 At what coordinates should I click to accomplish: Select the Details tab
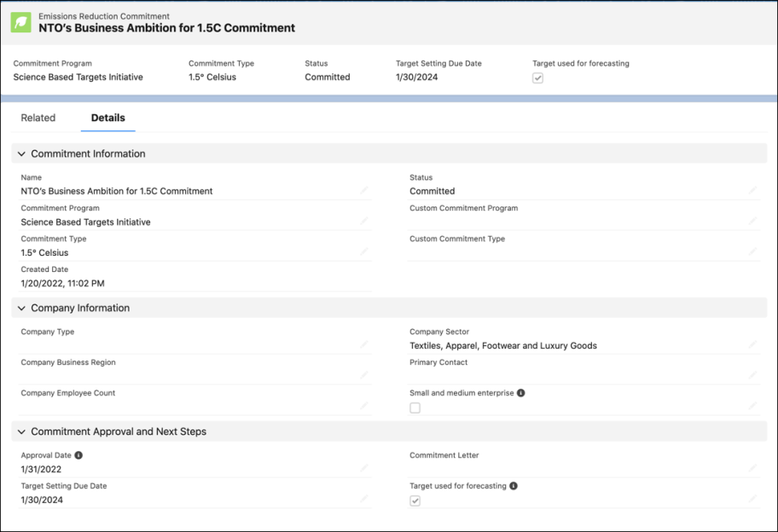click(x=108, y=118)
